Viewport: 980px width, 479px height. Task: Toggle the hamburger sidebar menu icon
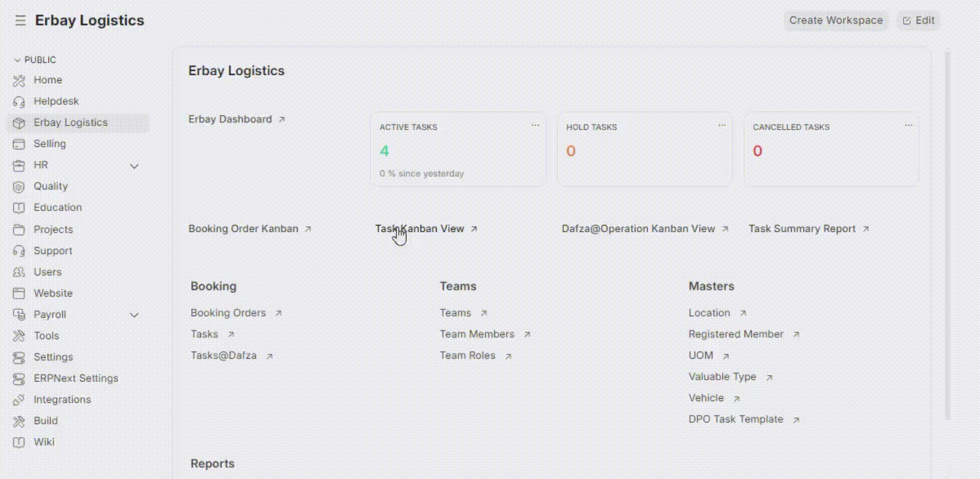(x=20, y=21)
